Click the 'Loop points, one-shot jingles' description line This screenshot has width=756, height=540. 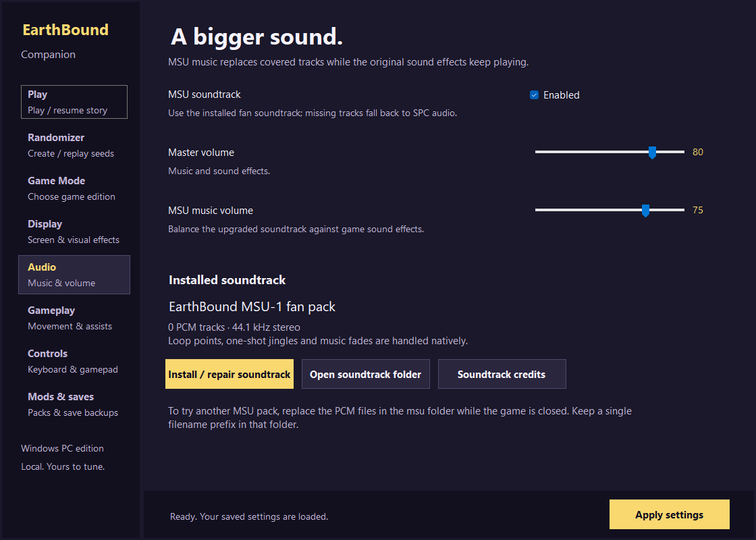318,341
